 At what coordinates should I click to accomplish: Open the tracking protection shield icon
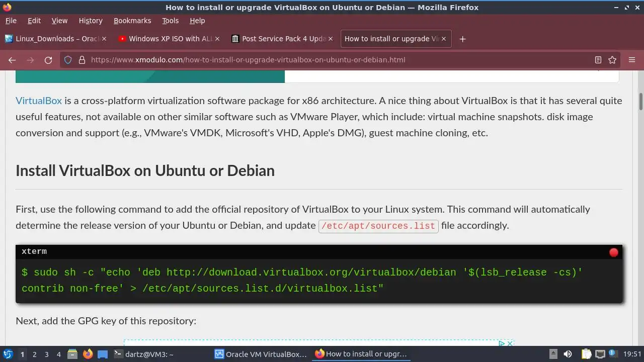pyautogui.click(x=69, y=60)
